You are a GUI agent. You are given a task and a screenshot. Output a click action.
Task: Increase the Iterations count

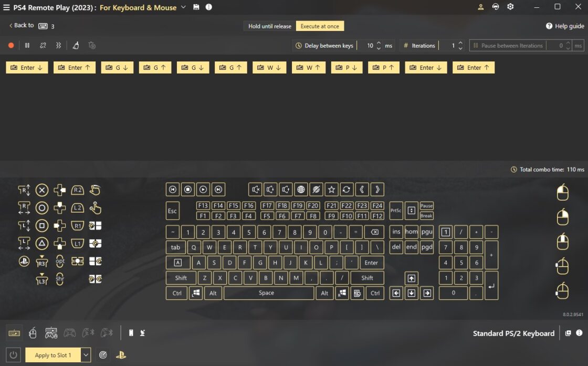(x=460, y=43)
